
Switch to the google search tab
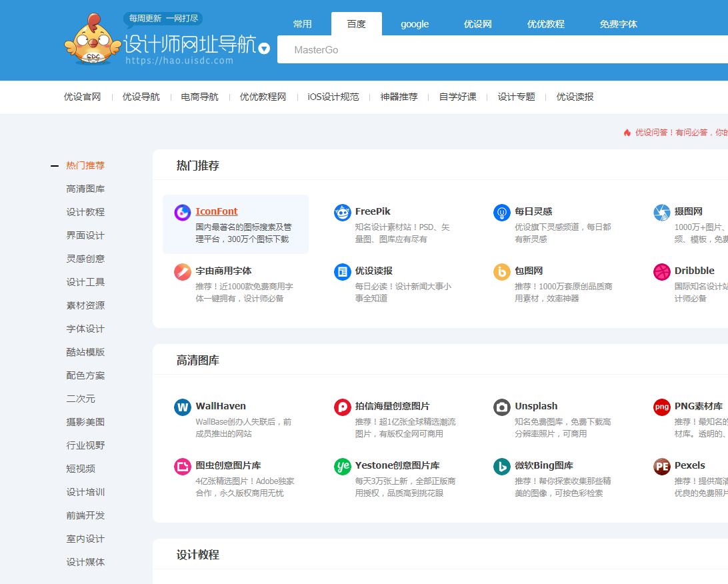tap(415, 24)
